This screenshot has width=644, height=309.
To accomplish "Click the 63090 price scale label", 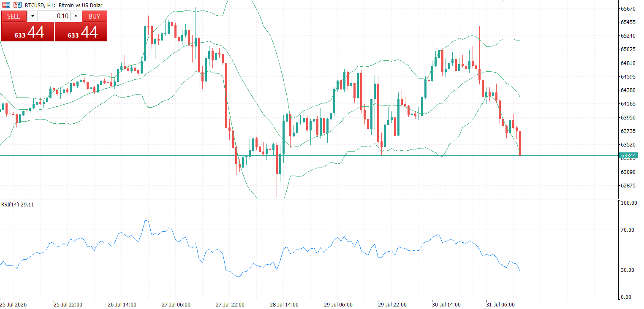I will click(x=629, y=172).
